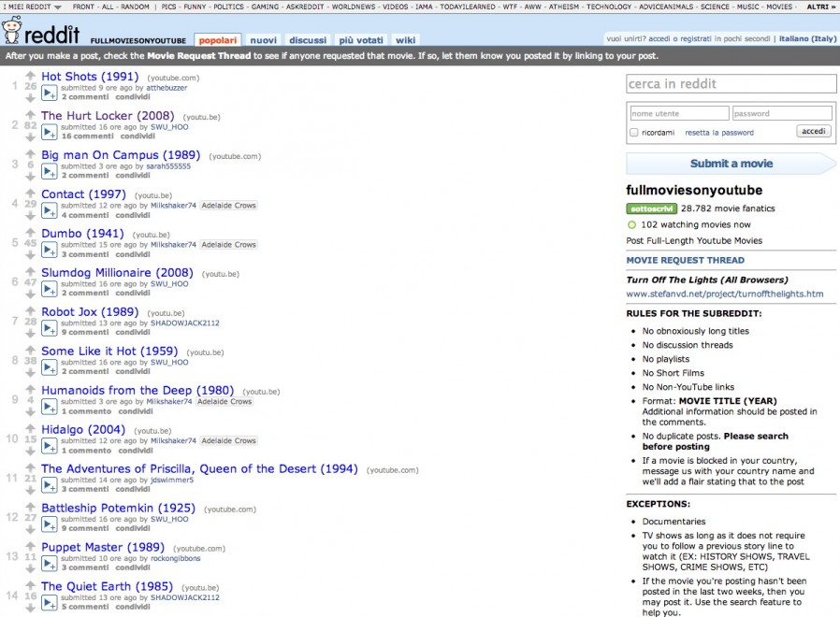
Task: Open the stefanvd.net turnoffthelights link
Action: tap(725, 294)
